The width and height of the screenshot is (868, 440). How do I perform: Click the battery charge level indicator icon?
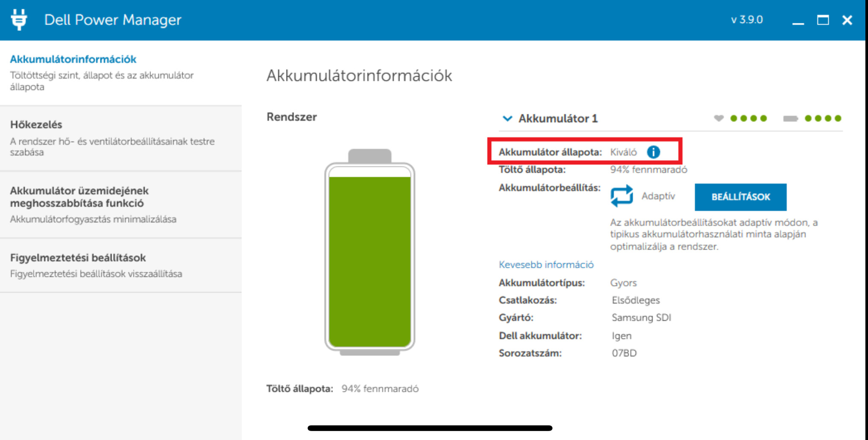coord(790,118)
